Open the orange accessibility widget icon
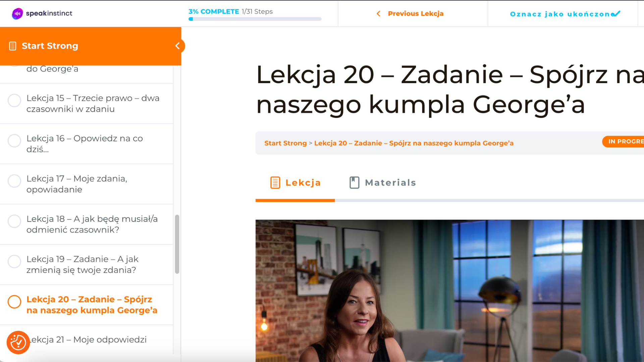Screen dimensions: 644x362 [18, 343]
